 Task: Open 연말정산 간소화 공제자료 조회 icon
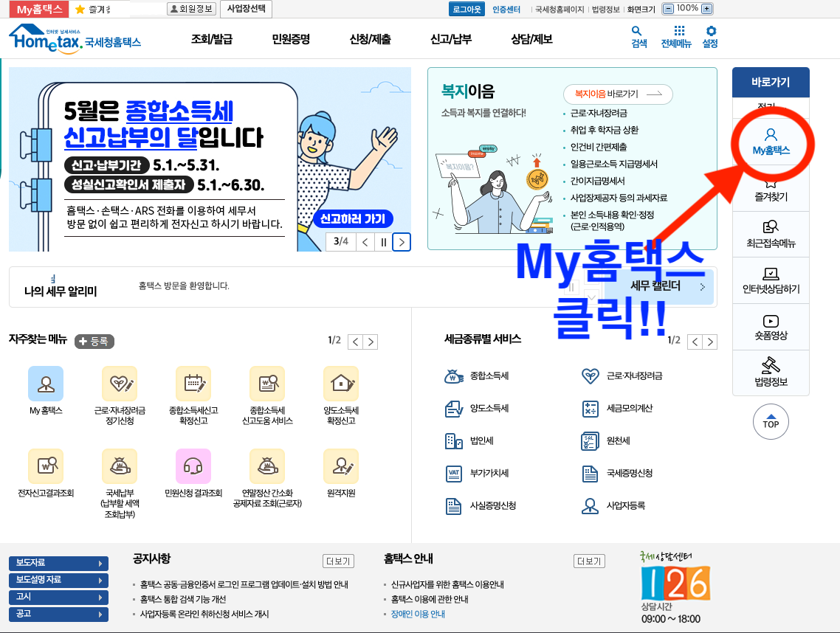267,466
